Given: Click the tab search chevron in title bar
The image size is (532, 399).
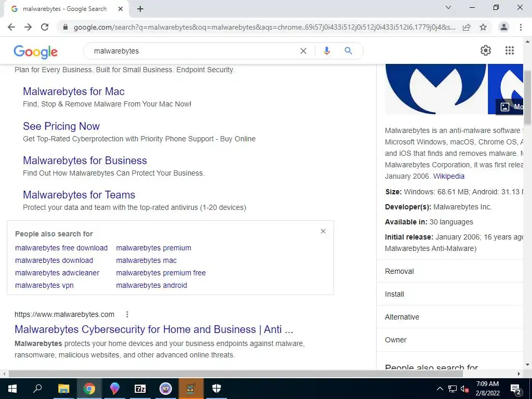Looking at the screenshot, I should pos(448,7).
